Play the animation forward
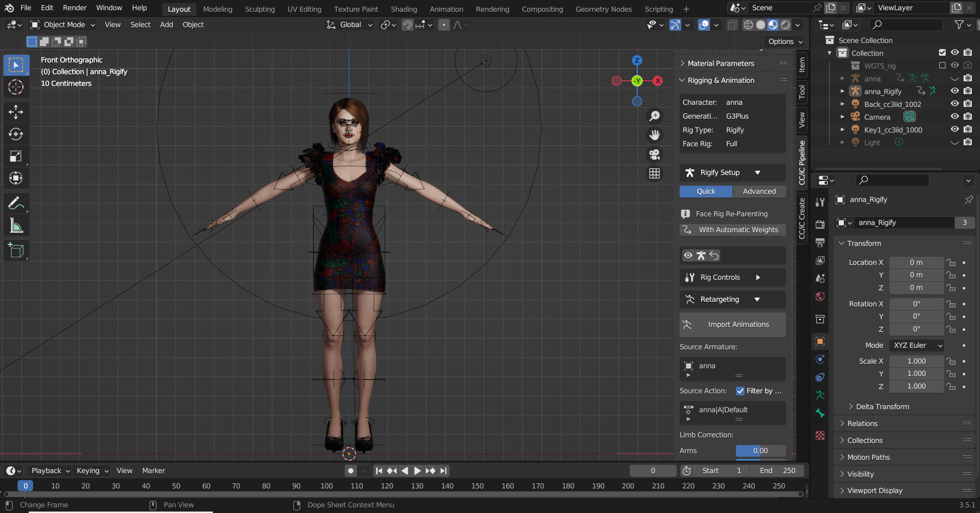Screen dimensions: 980x513 417,471
